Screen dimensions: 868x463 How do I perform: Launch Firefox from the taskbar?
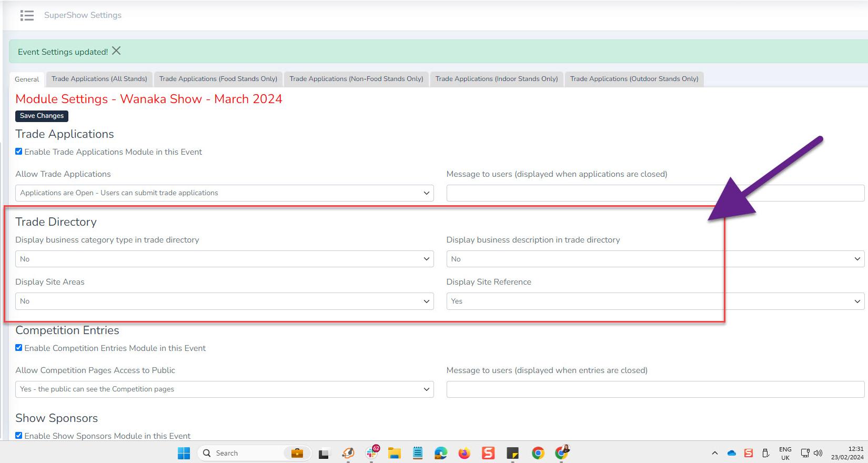pos(464,453)
